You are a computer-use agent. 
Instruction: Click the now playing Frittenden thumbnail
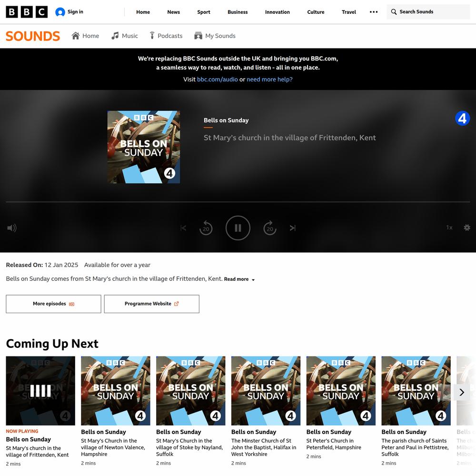[40, 391]
